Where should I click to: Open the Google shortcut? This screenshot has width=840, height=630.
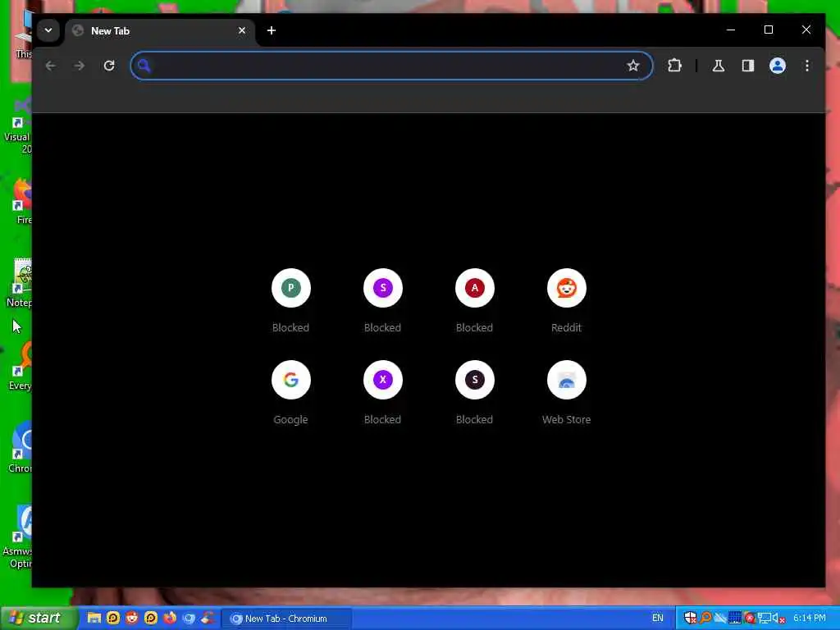pos(291,393)
